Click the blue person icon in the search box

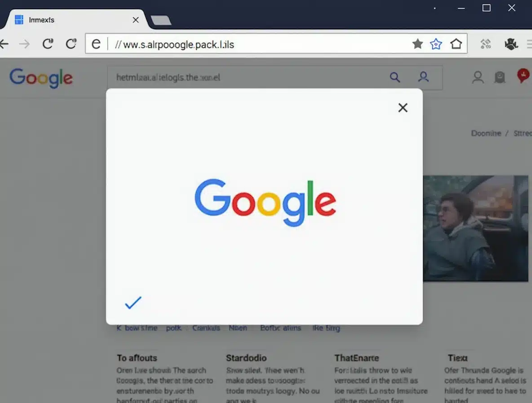coord(423,77)
